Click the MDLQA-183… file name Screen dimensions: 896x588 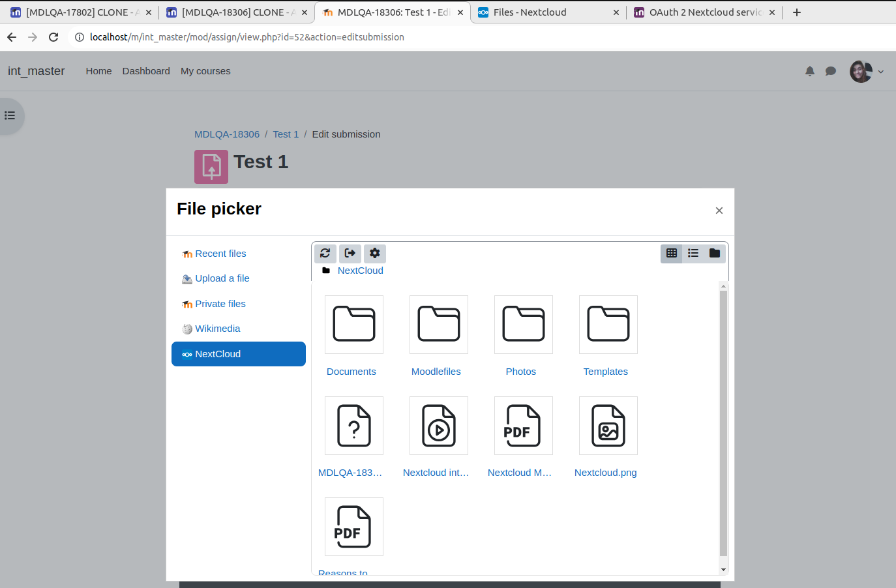coord(350,473)
